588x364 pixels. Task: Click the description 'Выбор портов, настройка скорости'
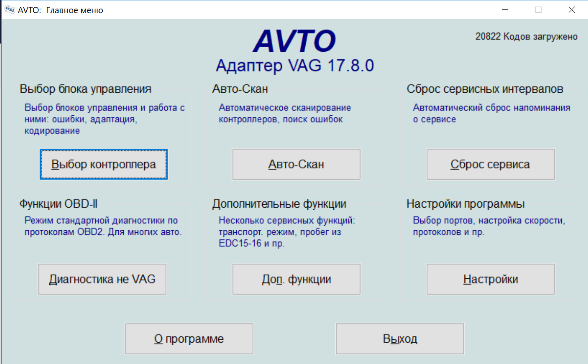click(489, 226)
